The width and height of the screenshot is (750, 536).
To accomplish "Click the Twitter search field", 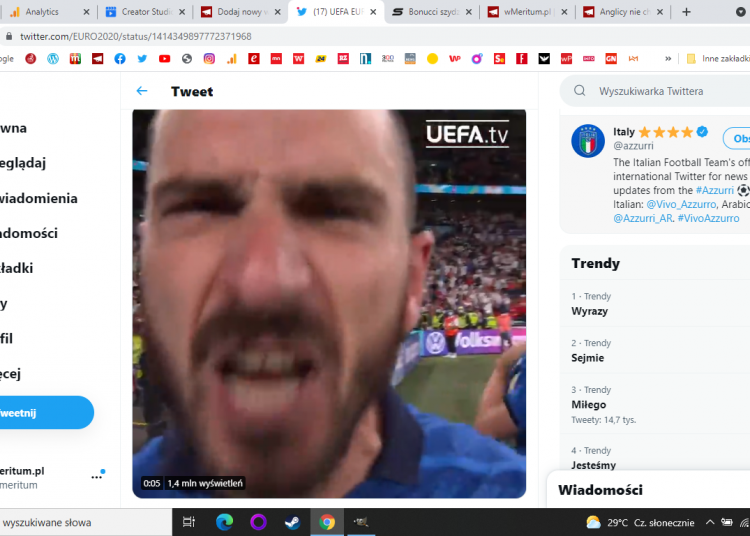I will click(x=660, y=91).
